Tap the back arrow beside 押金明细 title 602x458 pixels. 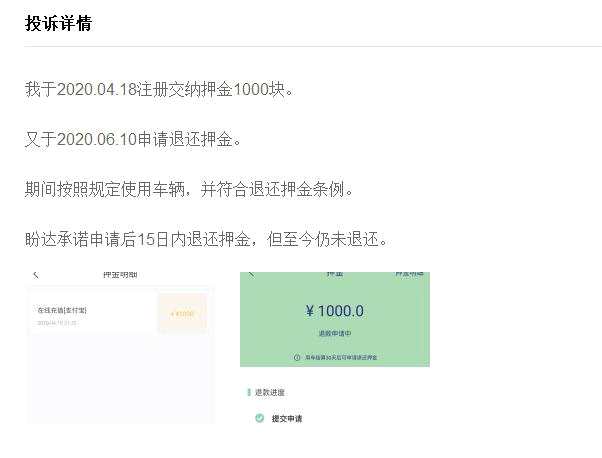36,275
